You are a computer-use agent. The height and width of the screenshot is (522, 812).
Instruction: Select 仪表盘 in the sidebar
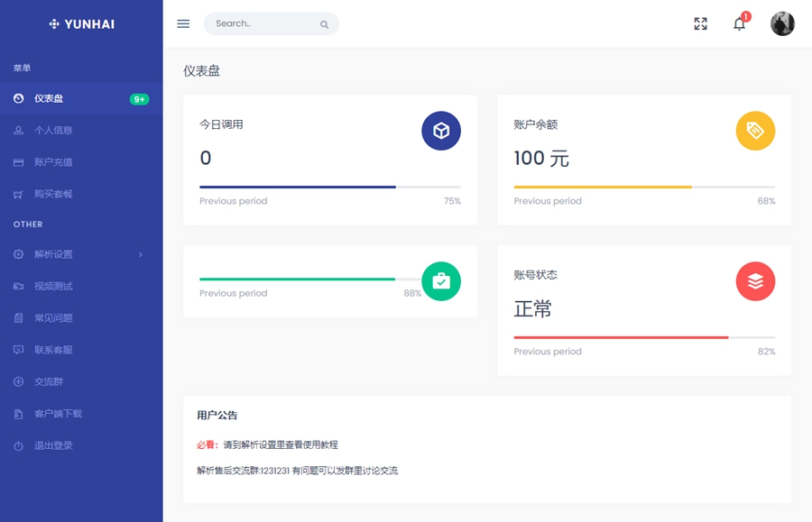pos(49,99)
